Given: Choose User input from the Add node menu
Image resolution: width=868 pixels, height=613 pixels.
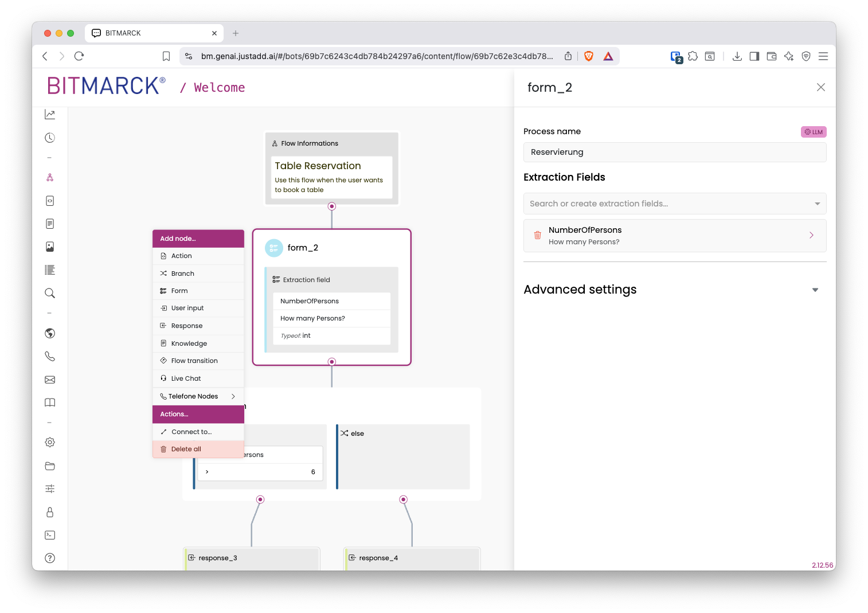Looking at the screenshot, I should pos(198,308).
